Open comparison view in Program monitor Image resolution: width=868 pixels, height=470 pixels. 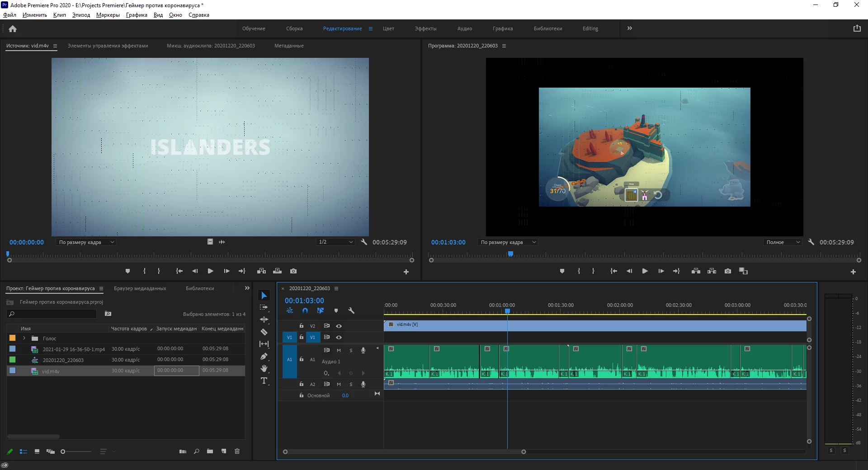pos(743,271)
